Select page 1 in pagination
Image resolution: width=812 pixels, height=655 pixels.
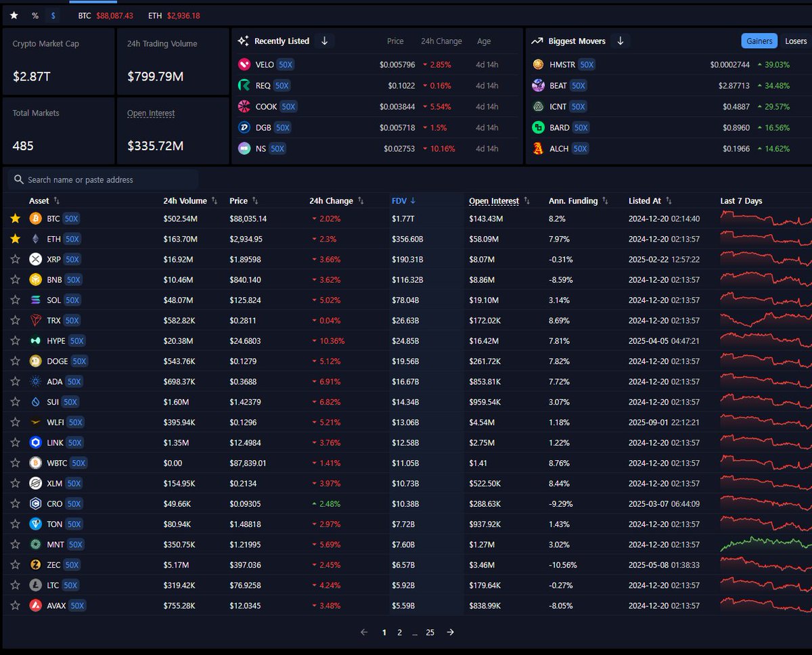pyautogui.click(x=384, y=633)
